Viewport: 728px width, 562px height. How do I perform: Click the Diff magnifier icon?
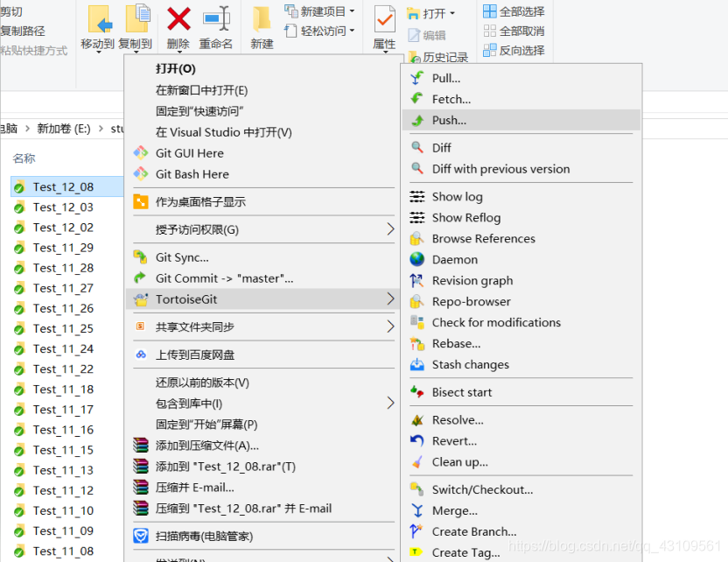(416, 148)
